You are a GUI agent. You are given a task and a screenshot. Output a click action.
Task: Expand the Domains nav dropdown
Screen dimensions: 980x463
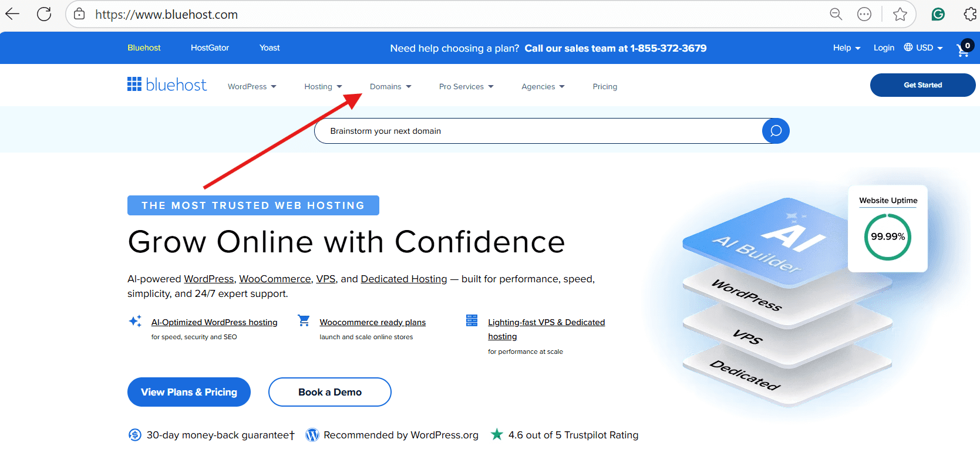click(390, 86)
